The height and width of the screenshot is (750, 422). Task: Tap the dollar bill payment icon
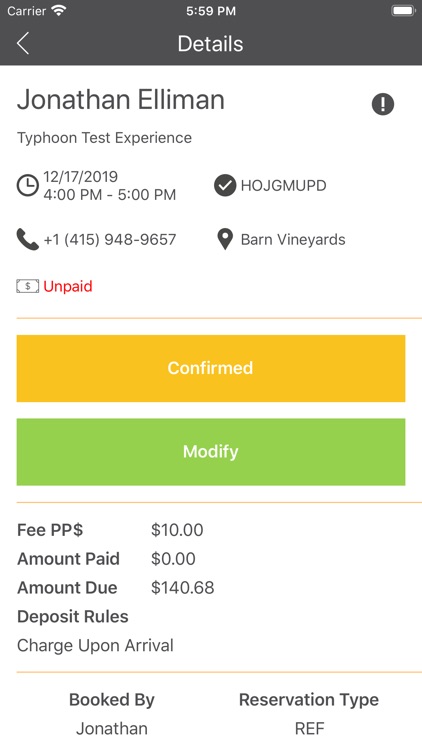coord(28,287)
